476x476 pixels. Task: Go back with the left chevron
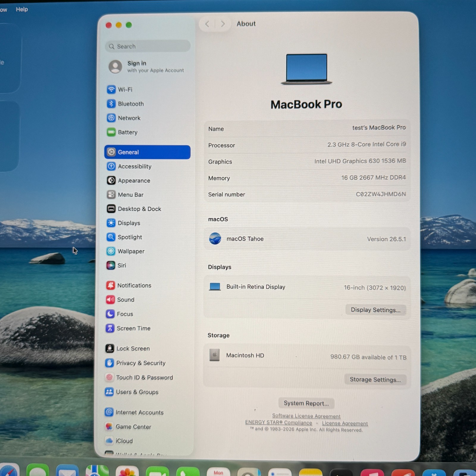point(207,24)
